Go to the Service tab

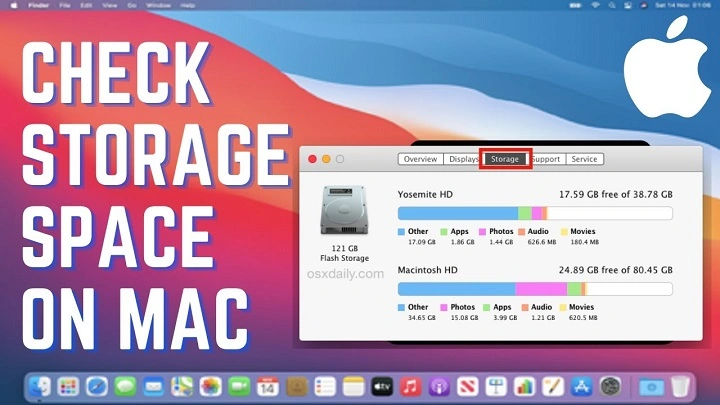coord(584,159)
